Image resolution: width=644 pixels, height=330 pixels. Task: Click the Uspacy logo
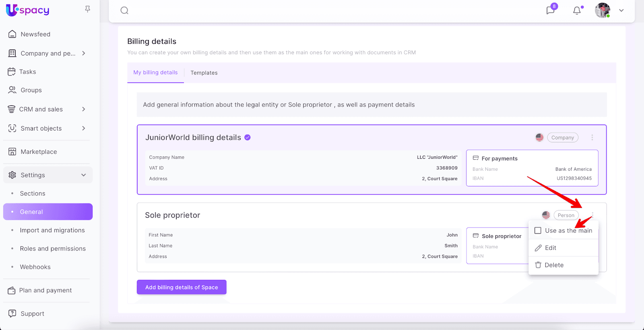point(28,10)
